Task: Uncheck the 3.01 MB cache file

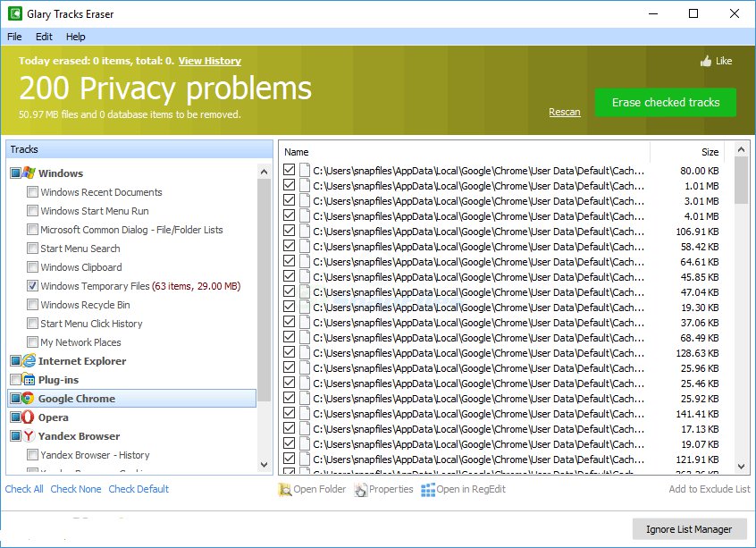Action: [290, 200]
